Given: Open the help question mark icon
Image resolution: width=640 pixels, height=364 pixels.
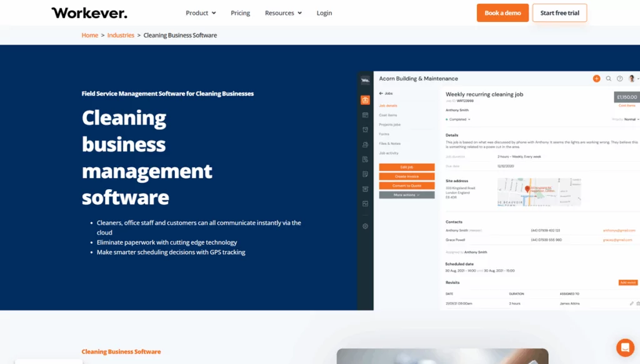Looking at the screenshot, I should pos(619,78).
